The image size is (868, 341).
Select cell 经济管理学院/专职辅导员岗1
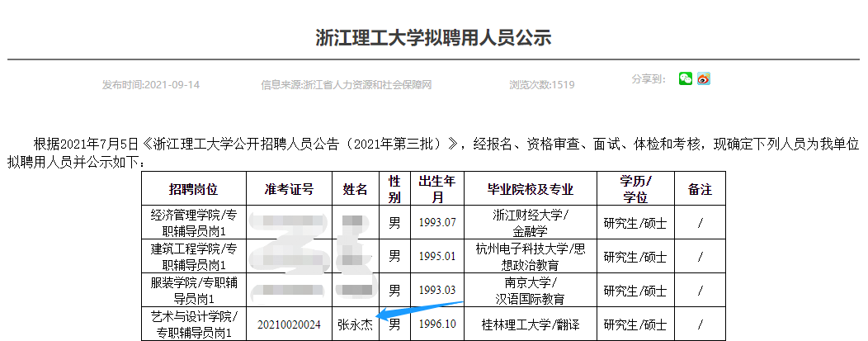point(193,223)
